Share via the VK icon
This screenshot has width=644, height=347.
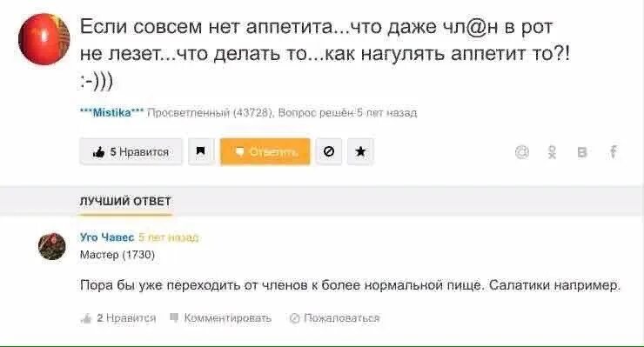(582, 152)
